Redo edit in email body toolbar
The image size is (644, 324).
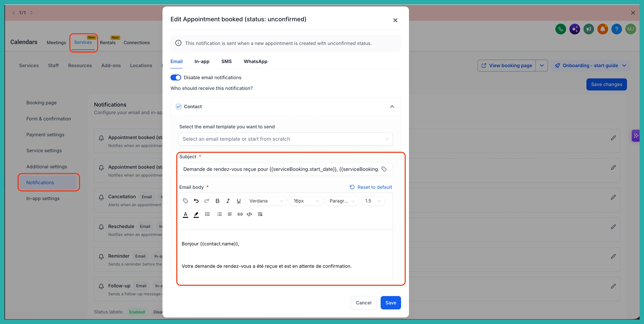click(207, 201)
